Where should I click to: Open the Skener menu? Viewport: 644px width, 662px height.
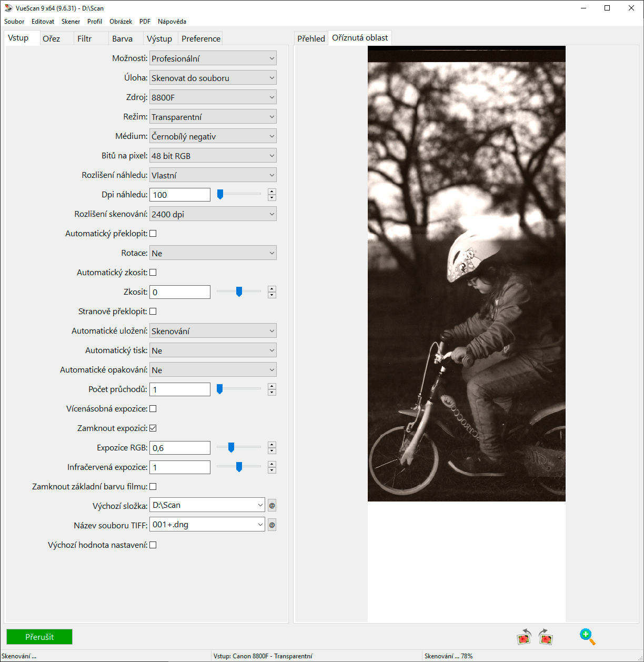71,22
